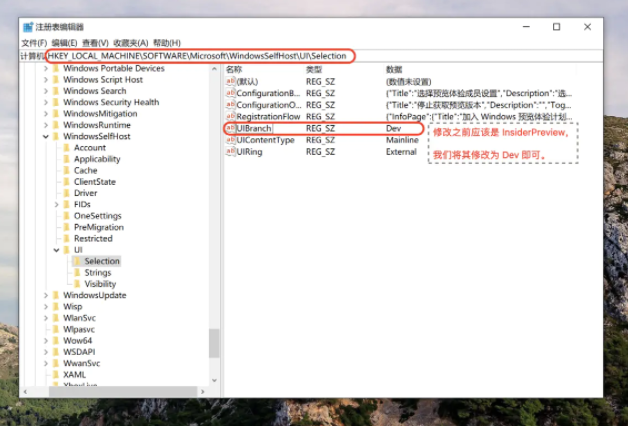Select the UIRing value name

point(249,152)
